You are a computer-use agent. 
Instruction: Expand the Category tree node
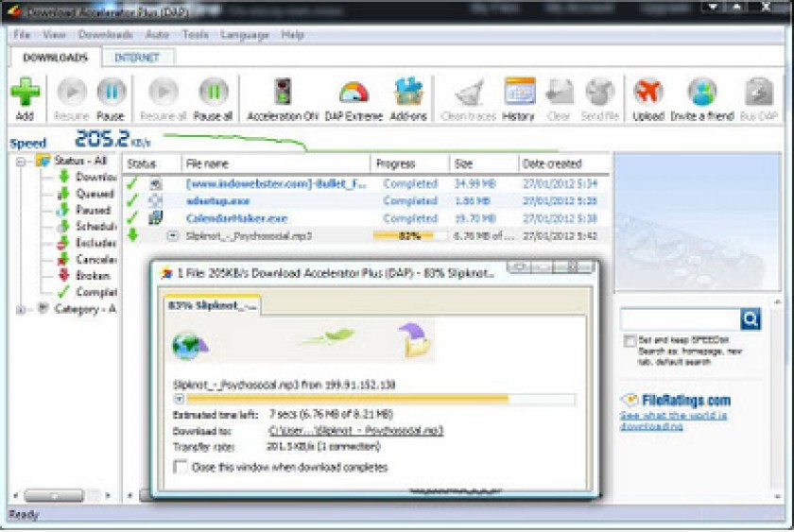click(x=21, y=309)
